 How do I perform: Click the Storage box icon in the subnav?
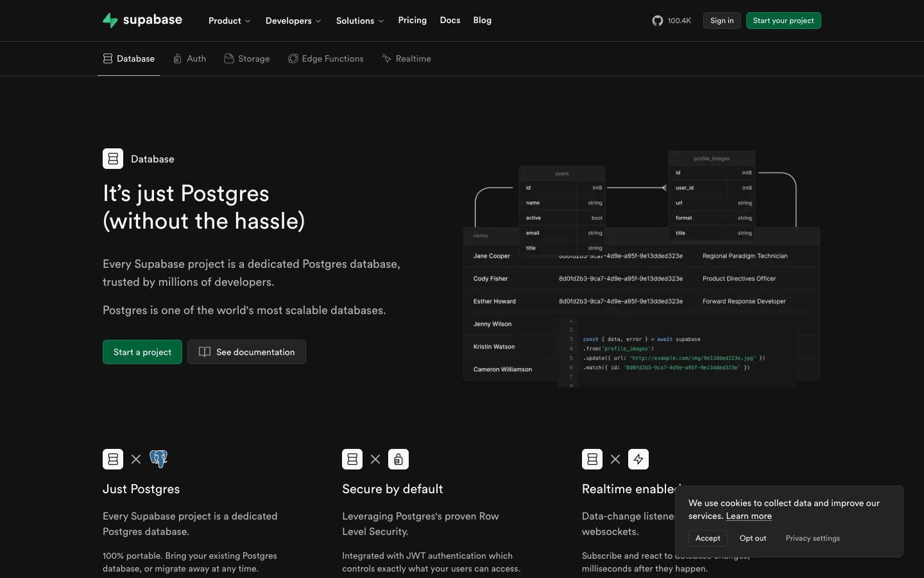click(x=229, y=58)
